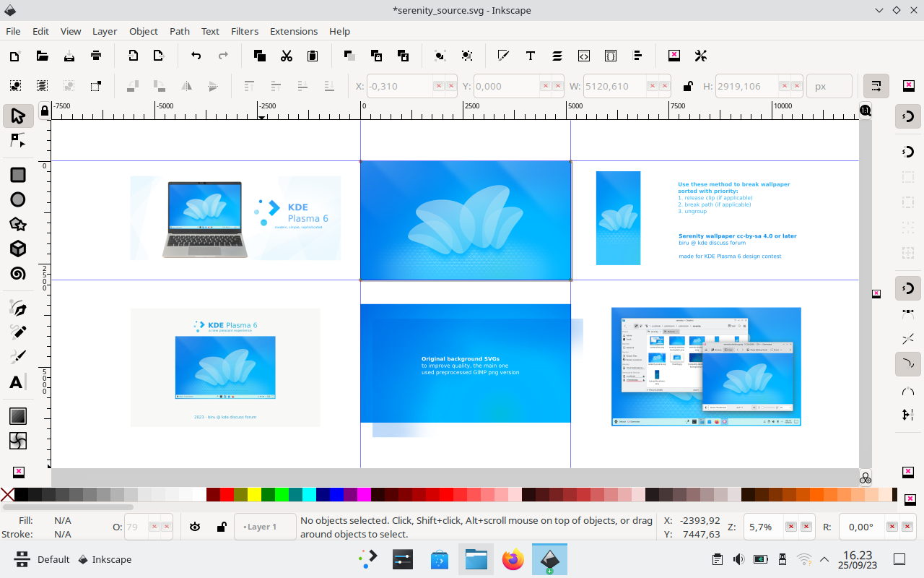Create a new document

point(15,56)
